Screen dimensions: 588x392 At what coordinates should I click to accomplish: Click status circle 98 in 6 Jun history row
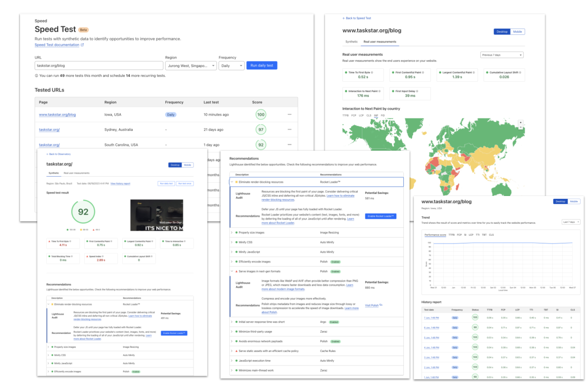475,327
